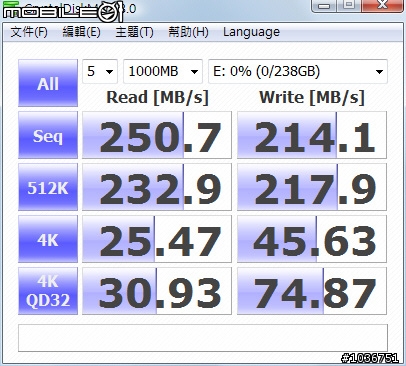The height and width of the screenshot is (366, 406).
Task: Open the 文件(F) menu
Action: point(29,32)
